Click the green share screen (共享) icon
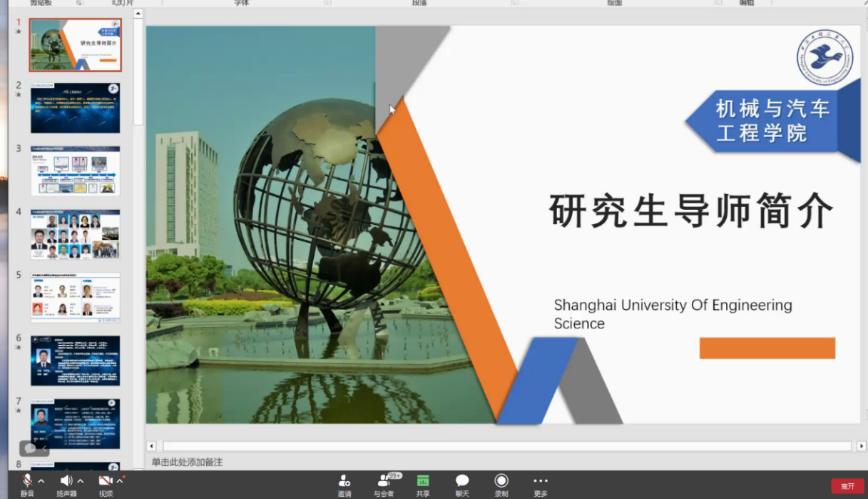The width and height of the screenshot is (868, 499). (x=423, y=480)
